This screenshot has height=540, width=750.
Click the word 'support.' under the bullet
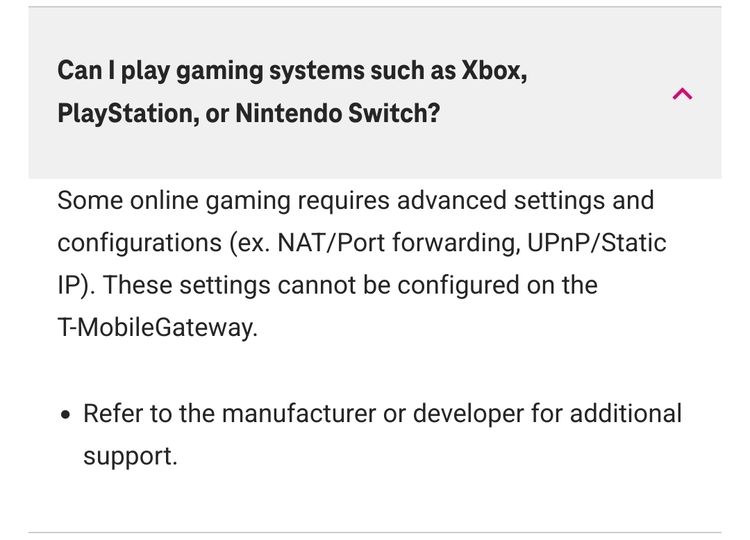point(130,456)
